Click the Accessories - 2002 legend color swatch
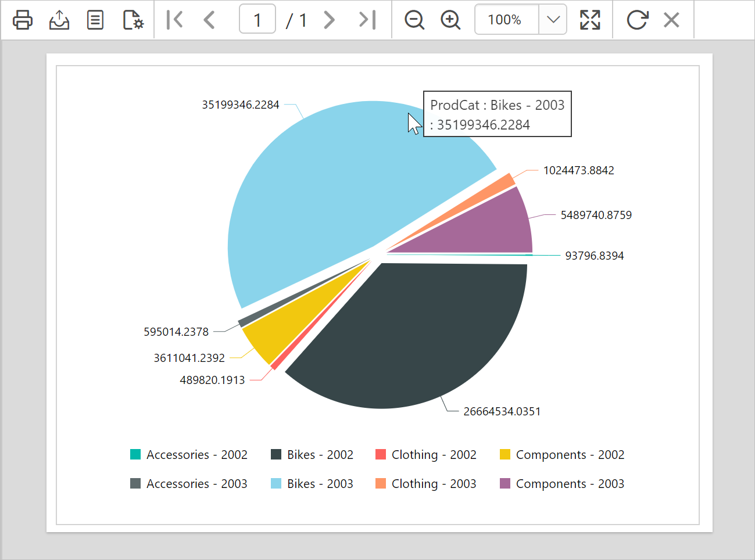 (134, 454)
